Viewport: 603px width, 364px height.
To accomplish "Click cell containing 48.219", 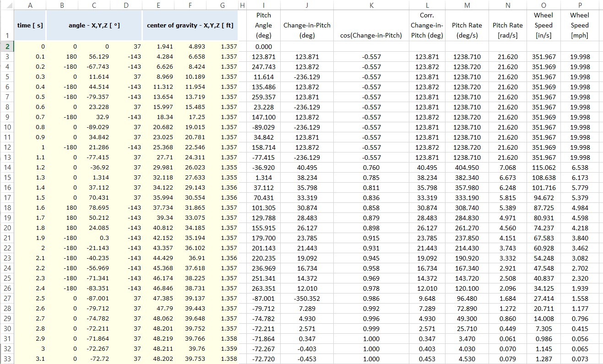I will coord(158,339).
